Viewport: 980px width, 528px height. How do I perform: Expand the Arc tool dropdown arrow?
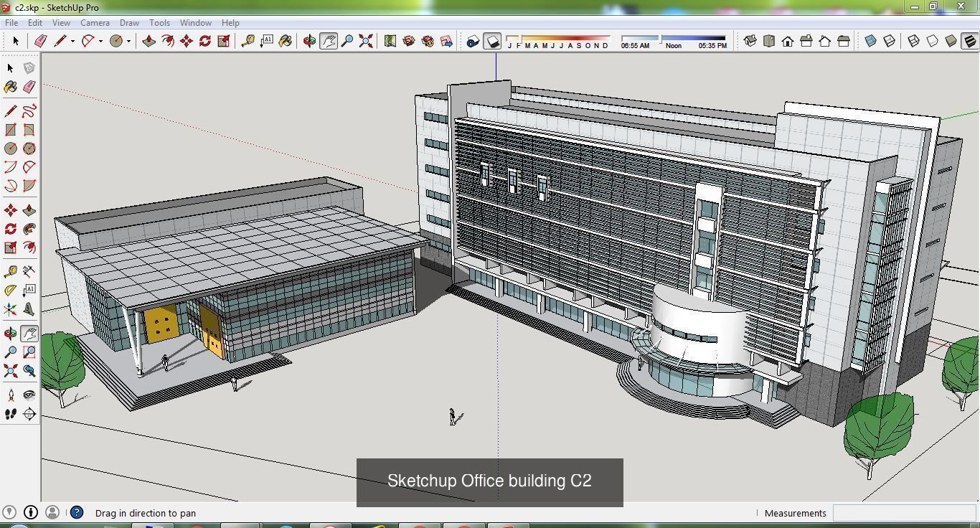[x=100, y=41]
